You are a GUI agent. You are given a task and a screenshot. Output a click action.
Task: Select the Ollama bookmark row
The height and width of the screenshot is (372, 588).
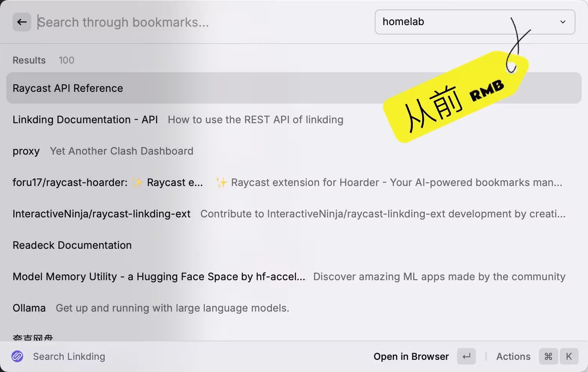294,308
